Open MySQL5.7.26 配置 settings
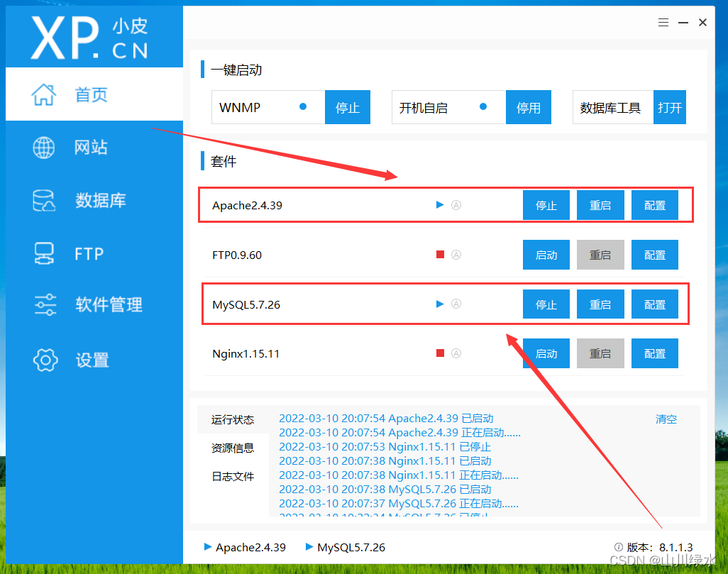The height and width of the screenshot is (574, 728). pos(655,304)
